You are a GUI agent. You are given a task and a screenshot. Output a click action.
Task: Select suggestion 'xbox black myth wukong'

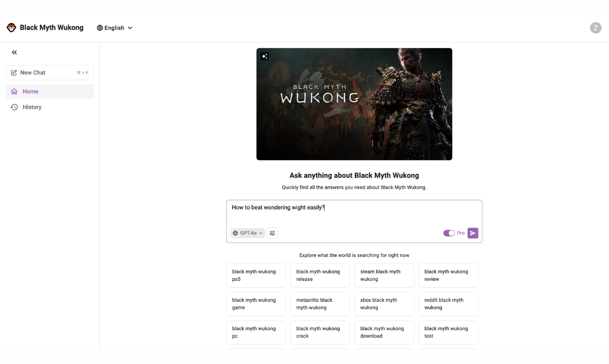click(384, 304)
